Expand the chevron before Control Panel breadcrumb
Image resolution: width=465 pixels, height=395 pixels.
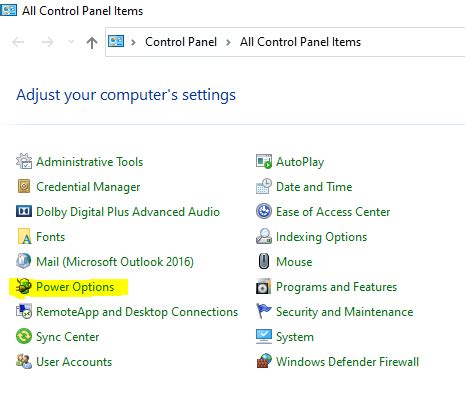[133, 42]
